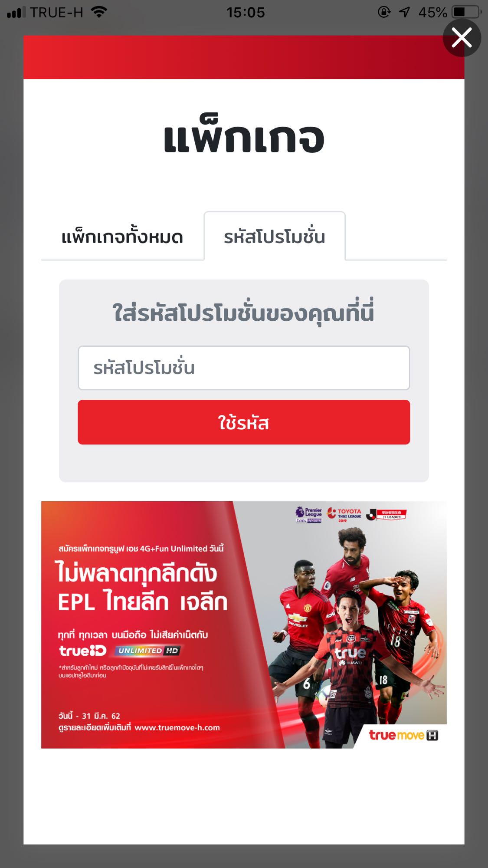Viewport: 488px width, 868px height.
Task: Tap the cellular signal bars icon
Action: click(16, 12)
